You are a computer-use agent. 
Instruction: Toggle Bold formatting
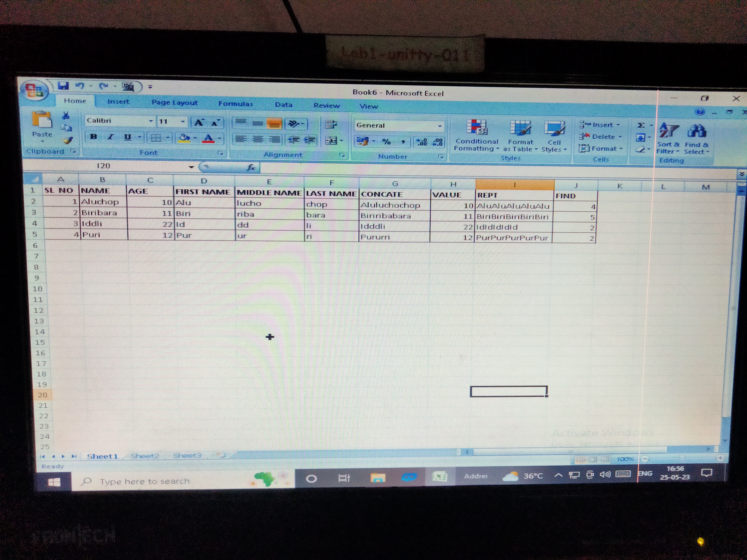coord(94,137)
